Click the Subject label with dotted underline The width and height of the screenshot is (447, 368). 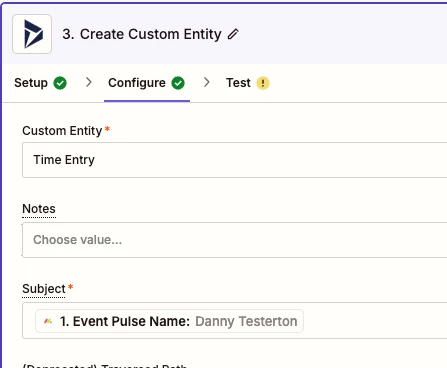click(44, 289)
